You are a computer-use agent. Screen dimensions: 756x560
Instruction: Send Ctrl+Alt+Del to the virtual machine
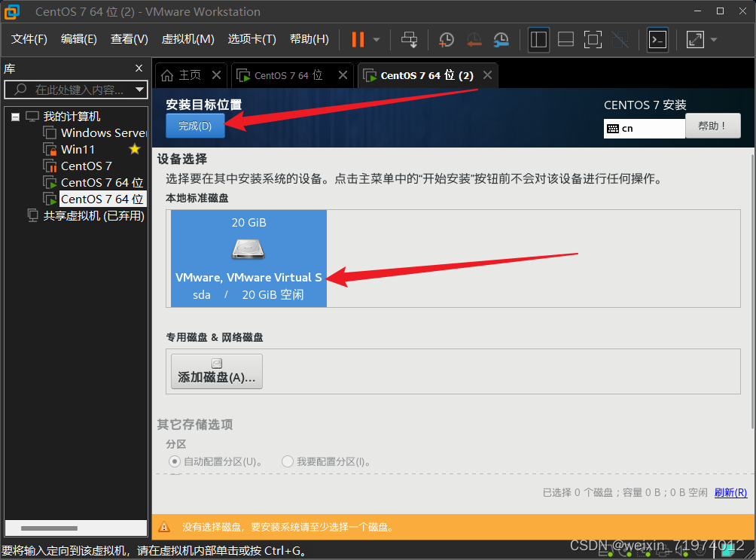pyautogui.click(x=410, y=40)
